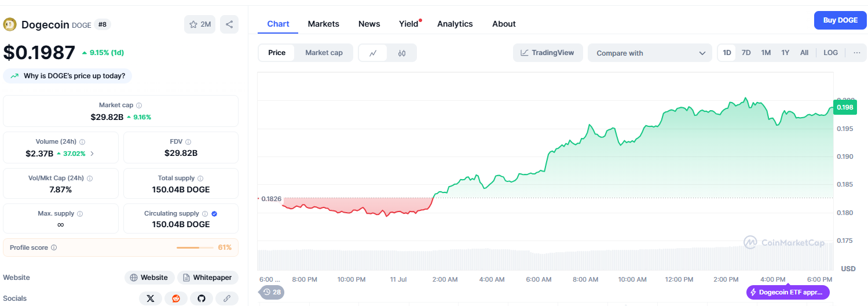Click Max. supply info icon
This screenshot has height=306, width=868.
(80, 214)
